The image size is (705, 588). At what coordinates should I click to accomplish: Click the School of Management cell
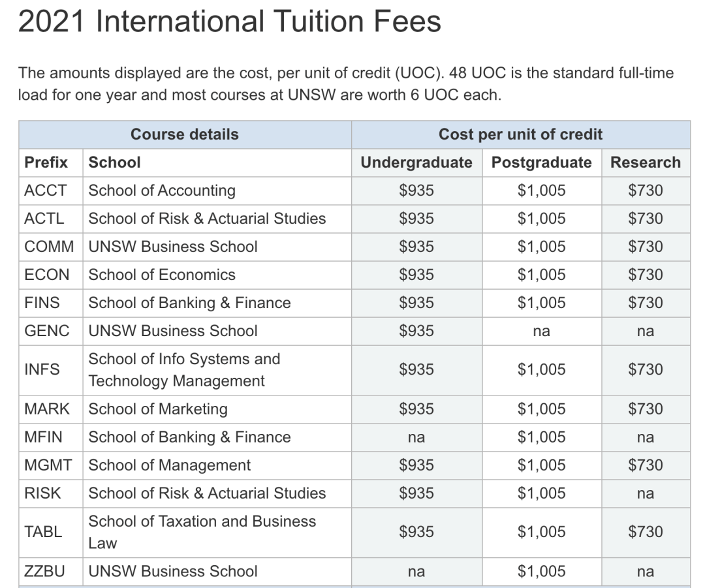point(217,465)
